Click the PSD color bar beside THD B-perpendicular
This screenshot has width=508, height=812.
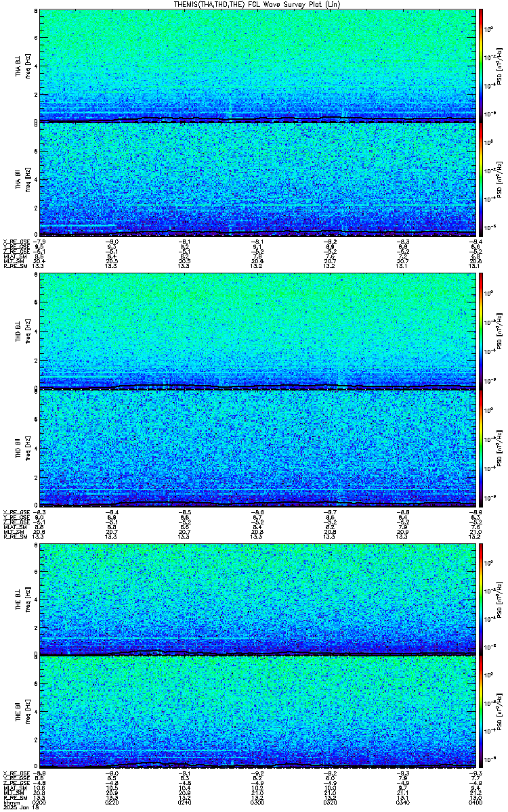pos(481,332)
